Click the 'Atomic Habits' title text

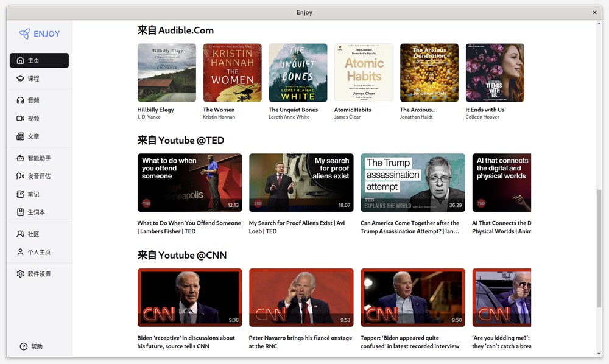[x=353, y=110]
